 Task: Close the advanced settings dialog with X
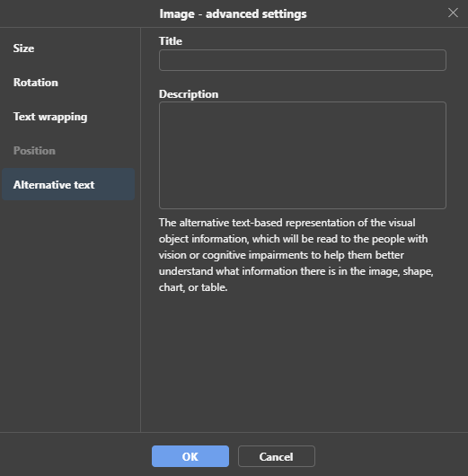pos(453,13)
